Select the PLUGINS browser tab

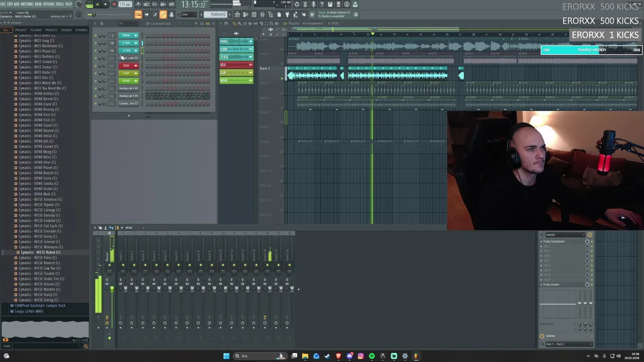tap(36, 30)
